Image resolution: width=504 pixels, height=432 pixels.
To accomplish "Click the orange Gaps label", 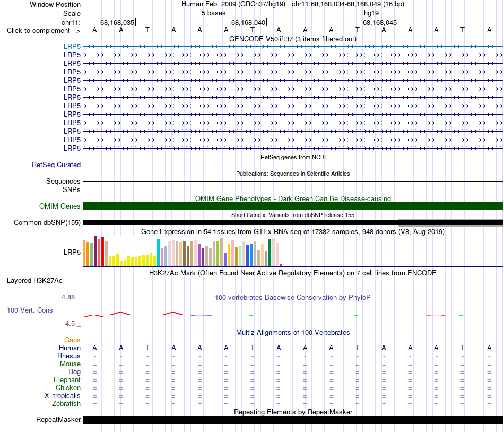I will [72, 340].
